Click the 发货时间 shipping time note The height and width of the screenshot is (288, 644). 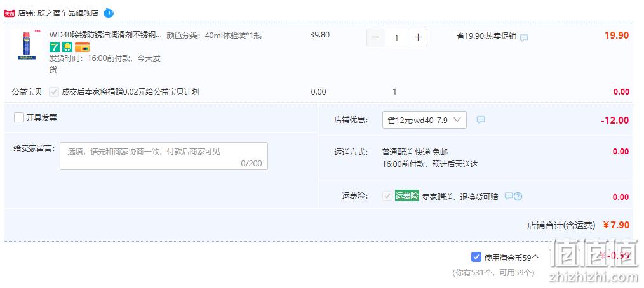click(x=105, y=64)
